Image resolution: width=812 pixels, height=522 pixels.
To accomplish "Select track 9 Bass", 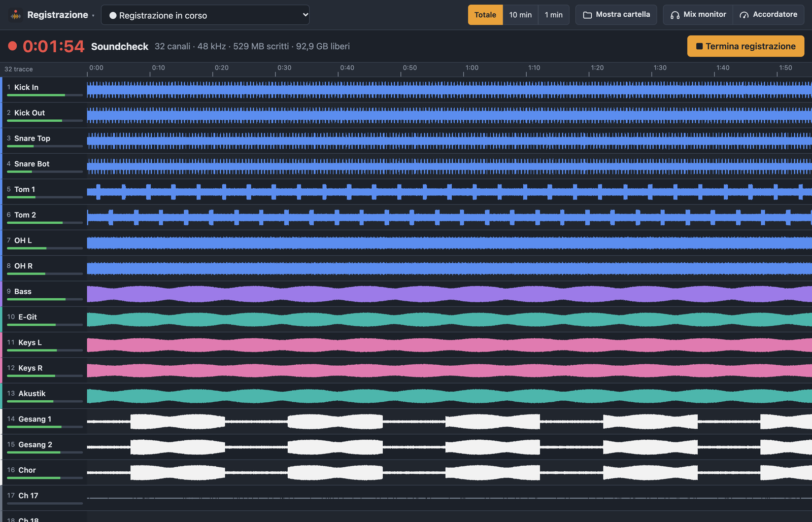I will [44, 294].
